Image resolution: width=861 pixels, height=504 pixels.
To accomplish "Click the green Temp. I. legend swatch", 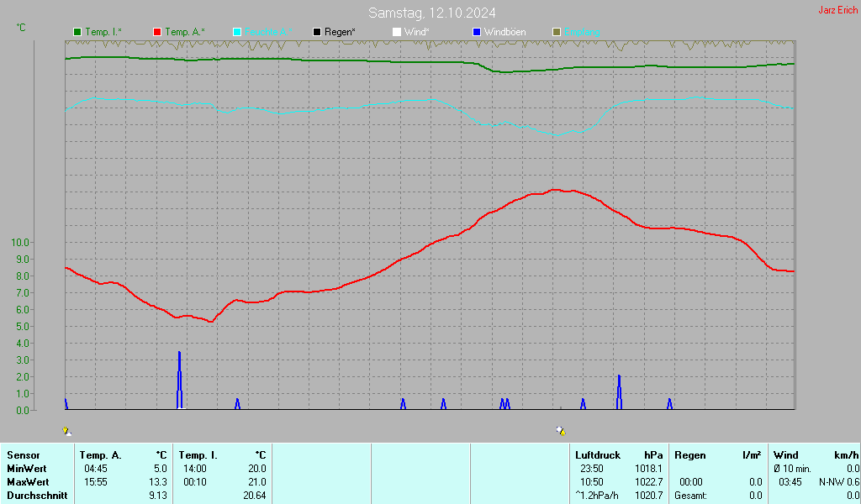I will [77, 33].
